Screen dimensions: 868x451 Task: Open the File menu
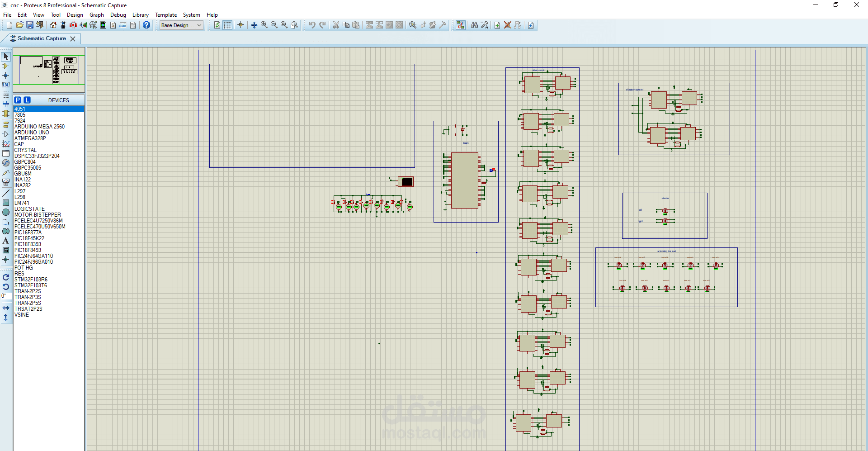[7, 15]
